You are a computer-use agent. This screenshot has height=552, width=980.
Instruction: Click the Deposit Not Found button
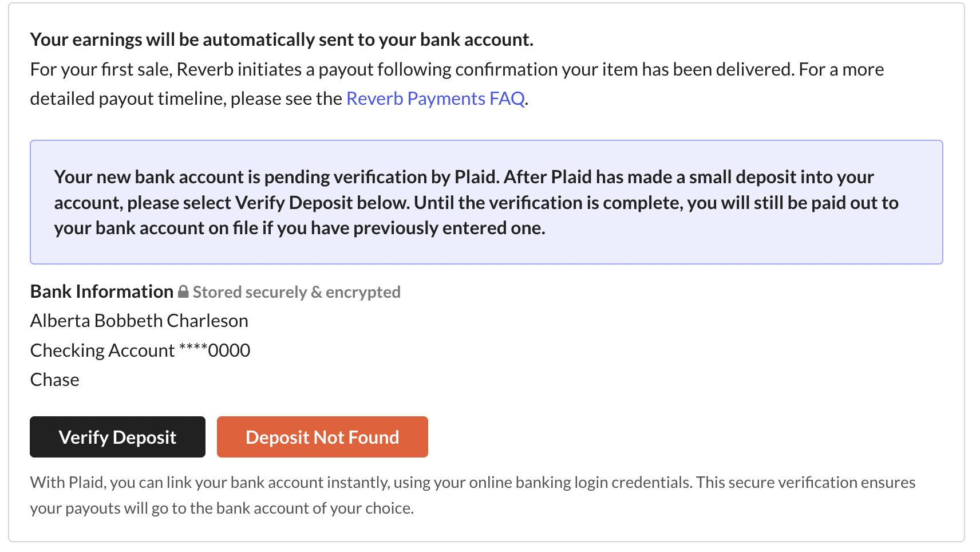tap(322, 437)
